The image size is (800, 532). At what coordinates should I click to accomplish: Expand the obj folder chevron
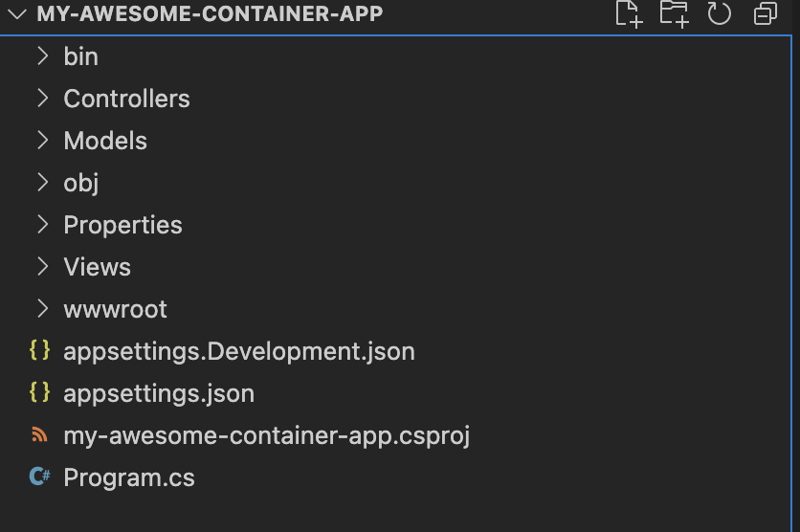[x=43, y=182]
